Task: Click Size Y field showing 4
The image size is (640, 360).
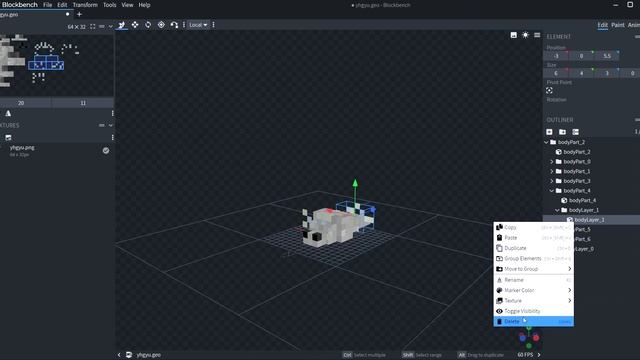Action: (x=581, y=73)
